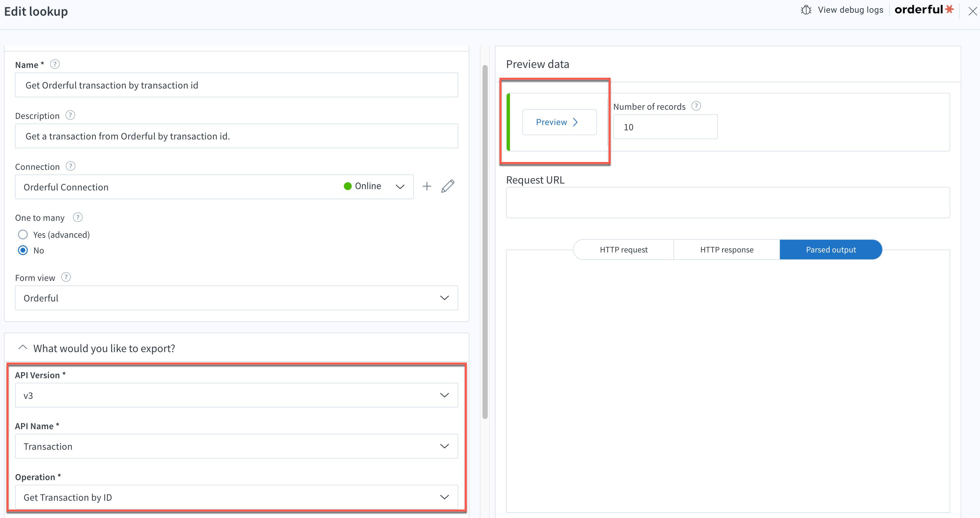This screenshot has height=518, width=980.
Task: Click the Edit lookup title
Action: coord(36,11)
